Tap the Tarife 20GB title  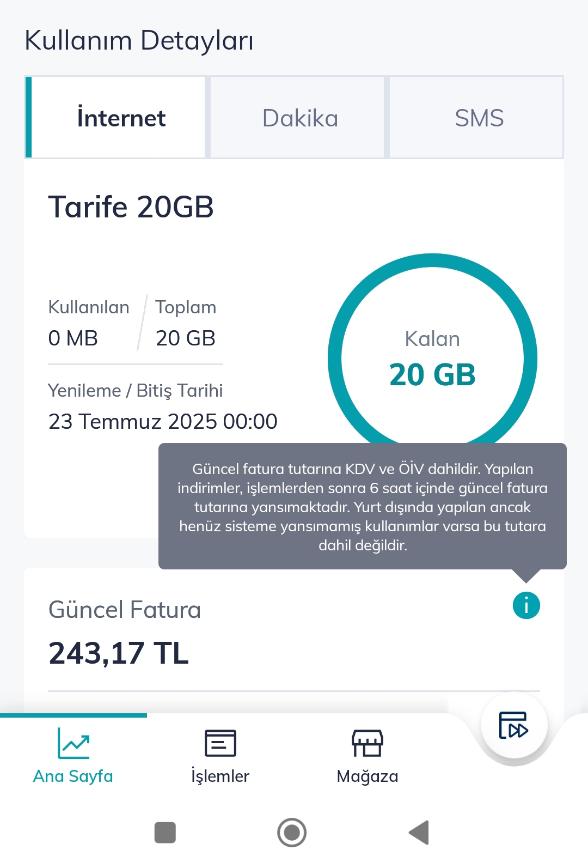tap(131, 207)
